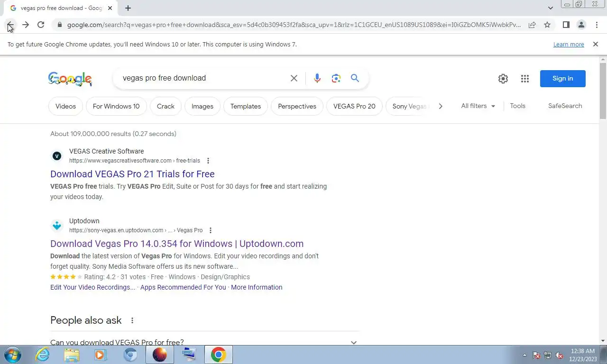The image size is (607, 364).
Task: Open Windows Explorer folder from the taskbar
Action: click(72, 355)
